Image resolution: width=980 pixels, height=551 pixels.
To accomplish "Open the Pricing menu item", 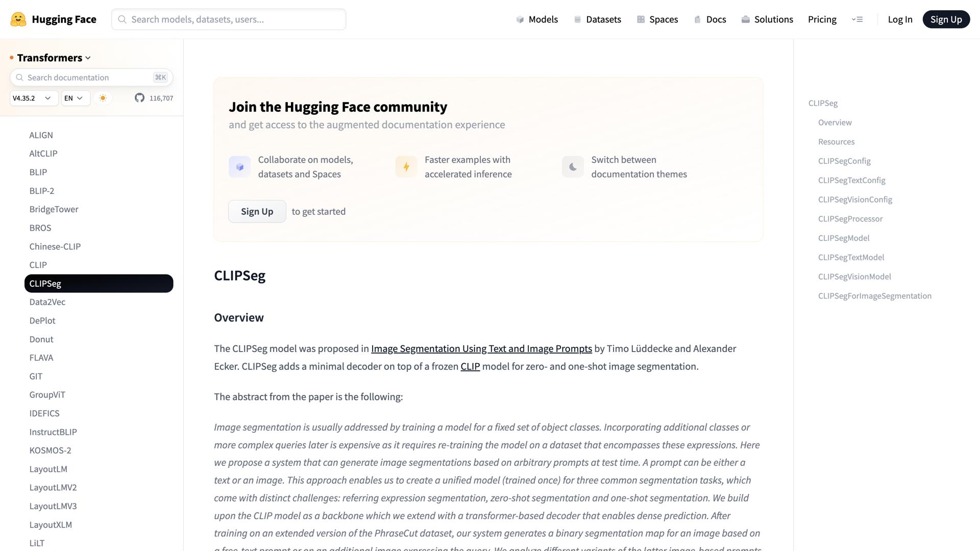I will [x=822, y=19].
